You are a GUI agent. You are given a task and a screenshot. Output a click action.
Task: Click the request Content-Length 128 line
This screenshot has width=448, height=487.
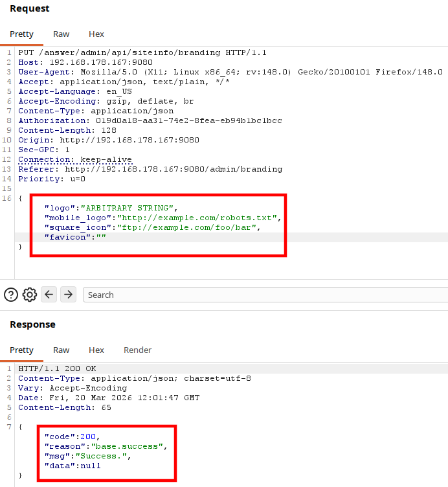point(67,130)
